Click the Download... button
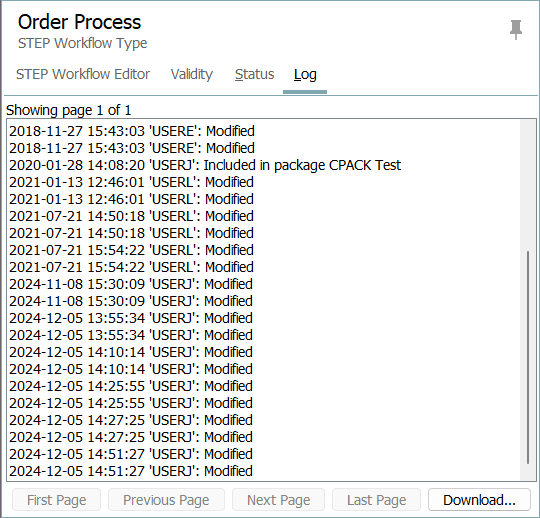Viewport: 540px width, 518px height. pyautogui.click(x=479, y=500)
